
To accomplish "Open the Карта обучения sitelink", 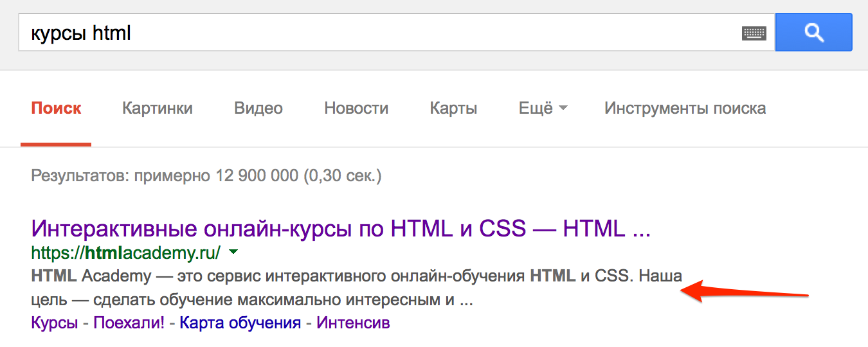I will pyautogui.click(x=240, y=323).
